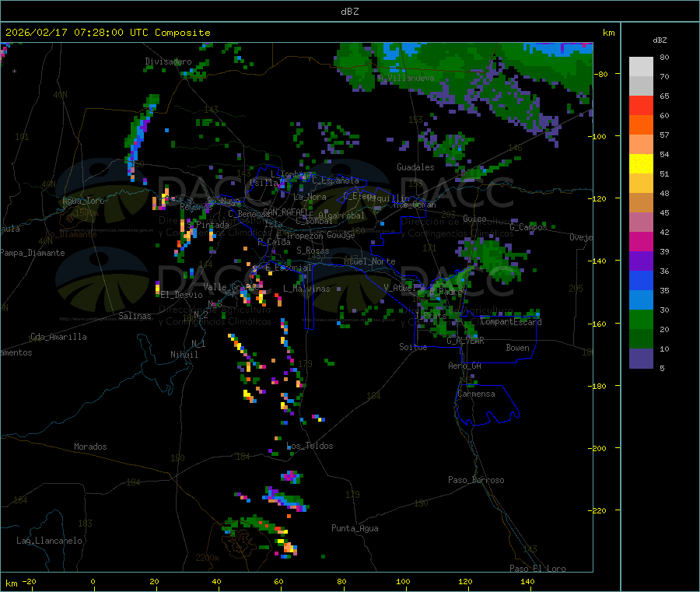This screenshot has width=700, height=592.
Task: Click the 70-80 dBZ light gray swatch
Action: [641, 67]
